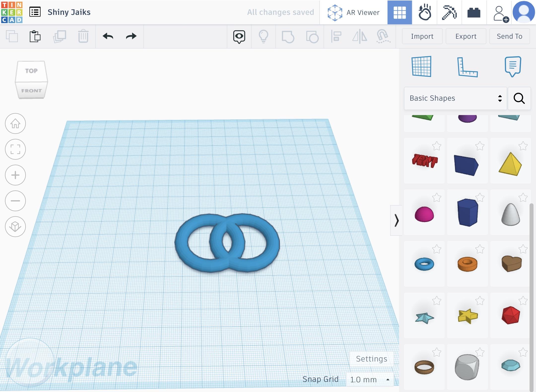The width and height of the screenshot is (536, 392).
Task: Open the designs list icon
Action: click(35, 12)
